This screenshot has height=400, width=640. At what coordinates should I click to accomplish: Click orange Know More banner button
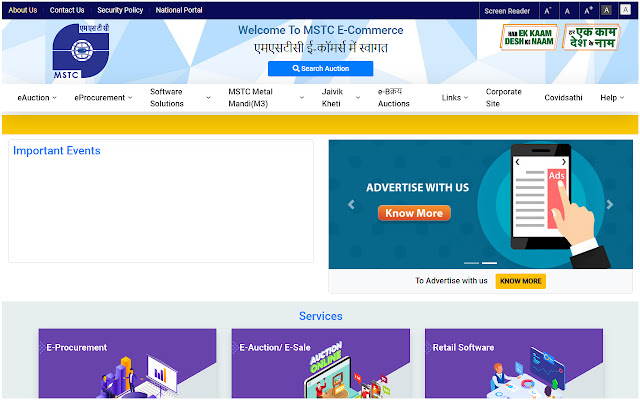pyautogui.click(x=414, y=213)
